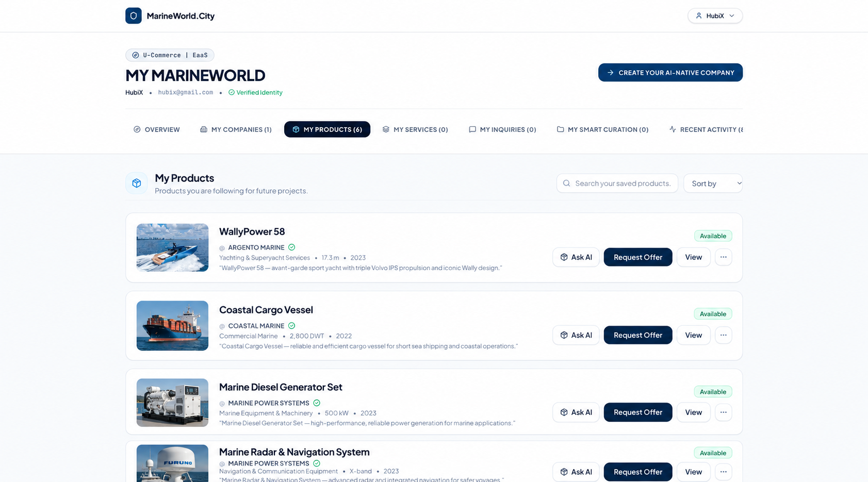Ask AI about WallyPower 58
This screenshot has height=482, width=868.
click(x=576, y=257)
